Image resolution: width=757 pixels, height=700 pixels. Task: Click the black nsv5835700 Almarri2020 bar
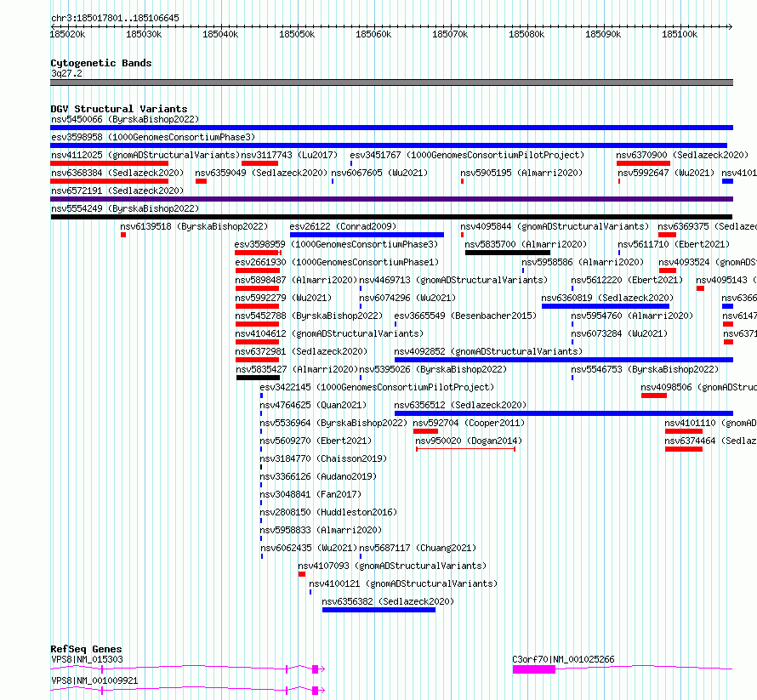(x=508, y=253)
